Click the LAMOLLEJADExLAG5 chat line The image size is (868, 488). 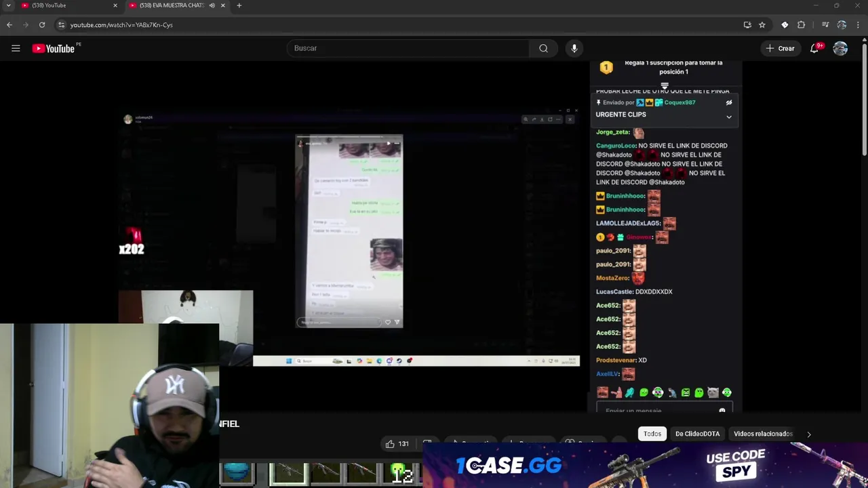coord(635,223)
